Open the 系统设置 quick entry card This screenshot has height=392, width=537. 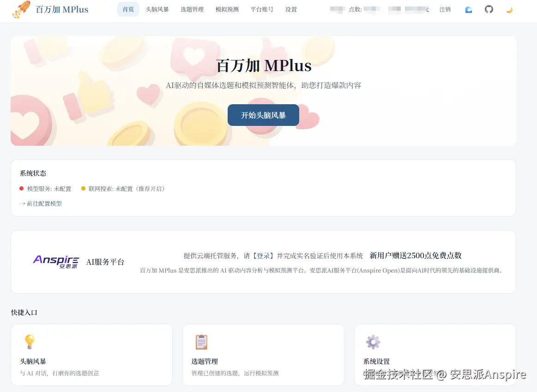[x=435, y=355]
